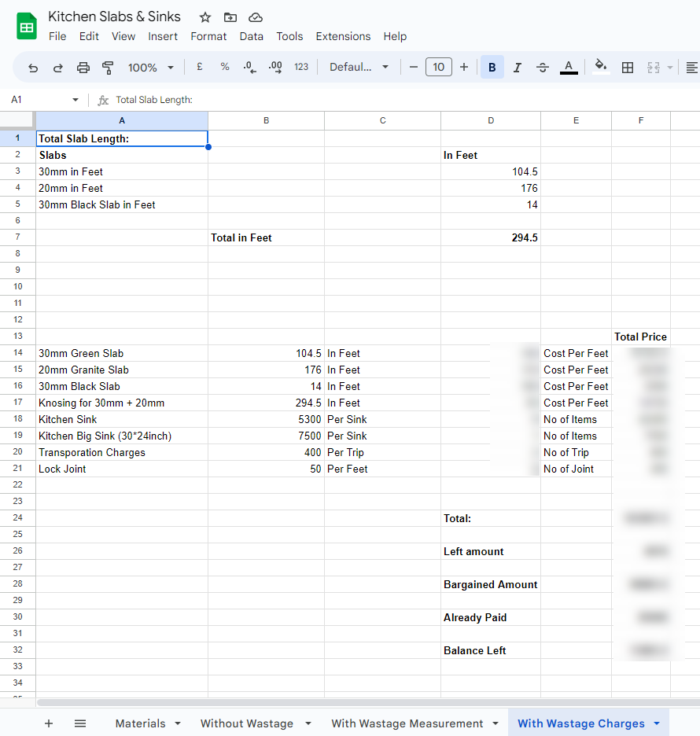
Task: Toggle Strikethrough formatting
Action: click(543, 68)
